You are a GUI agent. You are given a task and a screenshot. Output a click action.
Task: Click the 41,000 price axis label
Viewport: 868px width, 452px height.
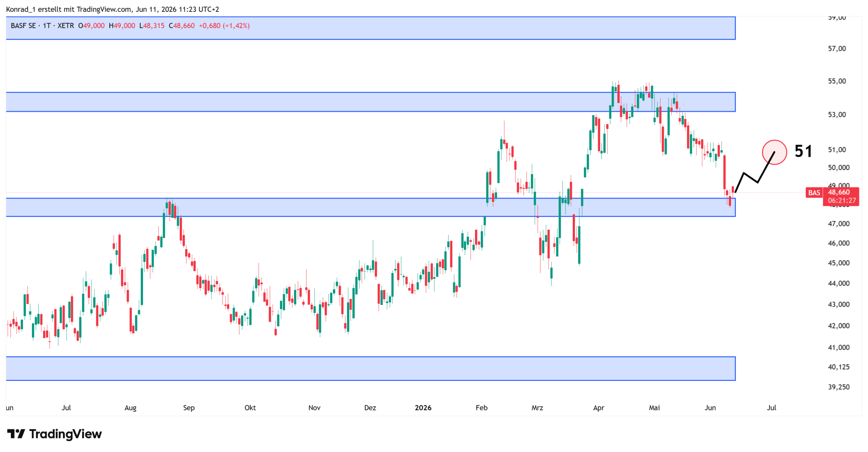(839, 347)
